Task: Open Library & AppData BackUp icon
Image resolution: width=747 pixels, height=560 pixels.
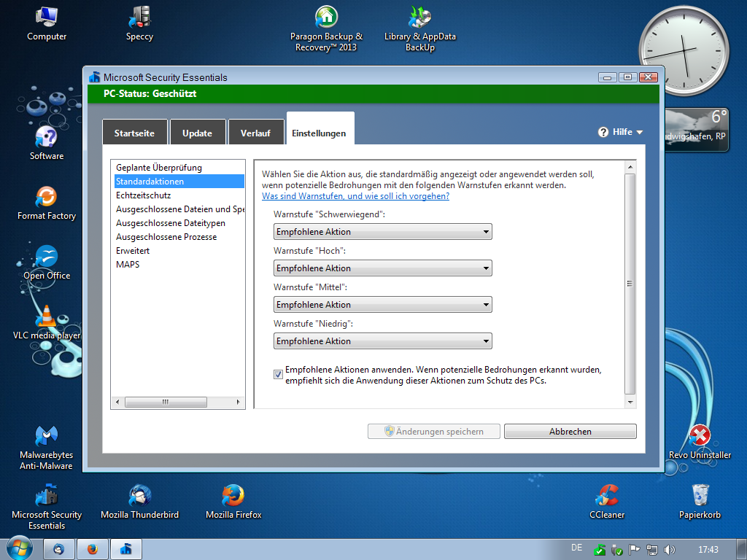Action: (419, 28)
